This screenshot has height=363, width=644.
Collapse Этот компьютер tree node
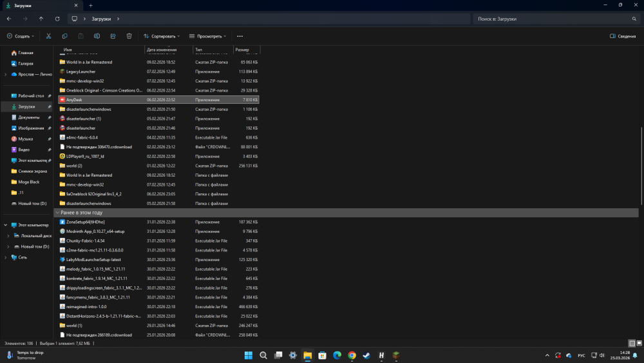tap(5, 225)
